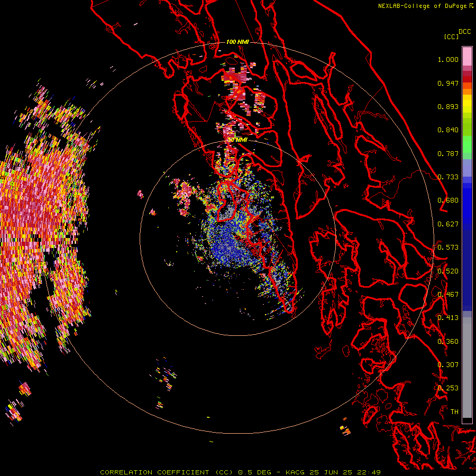The width and height of the screenshot is (476, 476).
Task: Click the 0.360 scale value
Action: click(448, 342)
